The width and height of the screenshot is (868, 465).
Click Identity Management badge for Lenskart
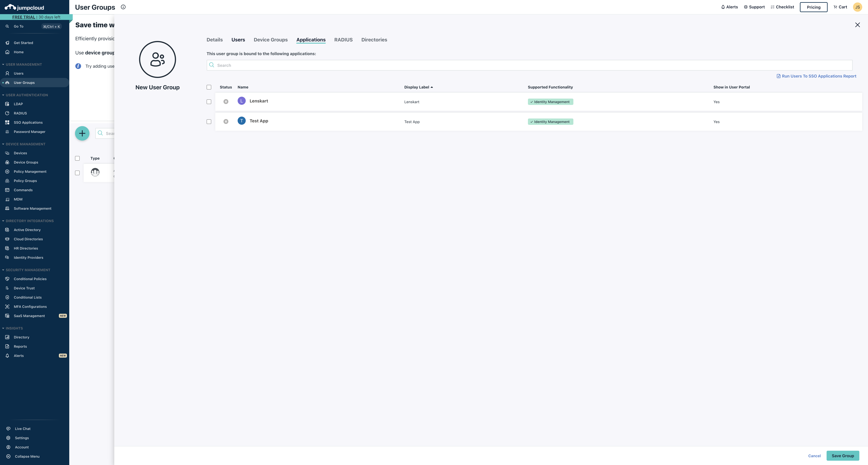[x=550, y=102]
